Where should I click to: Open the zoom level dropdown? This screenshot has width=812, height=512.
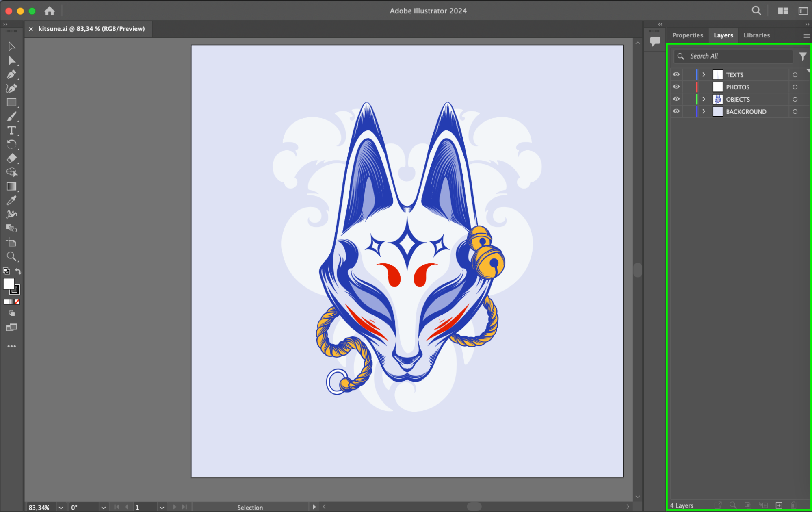coord(61,507)
